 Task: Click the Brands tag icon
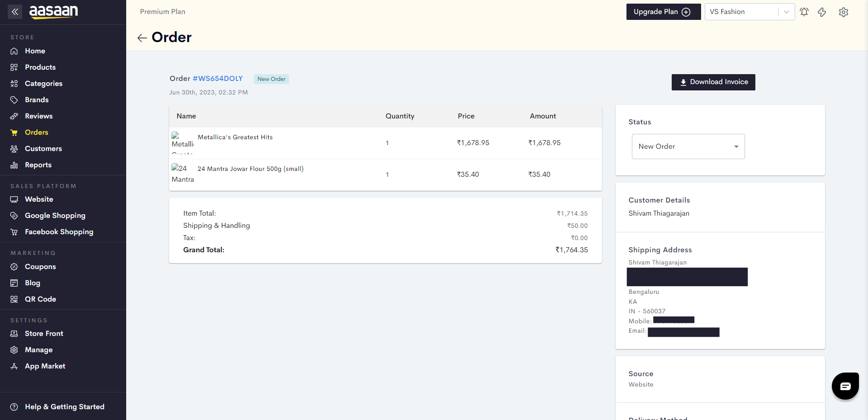point(14,100)
